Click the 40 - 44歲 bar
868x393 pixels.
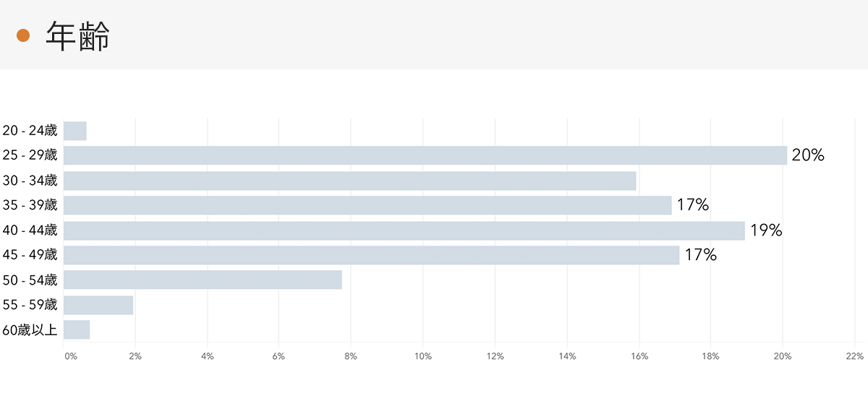404,230
